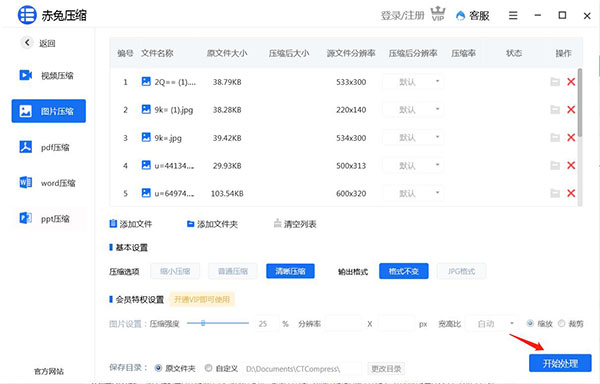The height and width of the screenshot is (384, 600).
Task: Delete file 9k=.jpg with red X
Action: click(x=571, y=137)
